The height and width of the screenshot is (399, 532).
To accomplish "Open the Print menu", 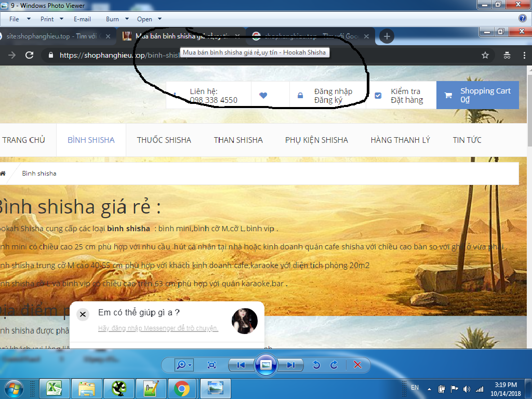I will 47,19.
